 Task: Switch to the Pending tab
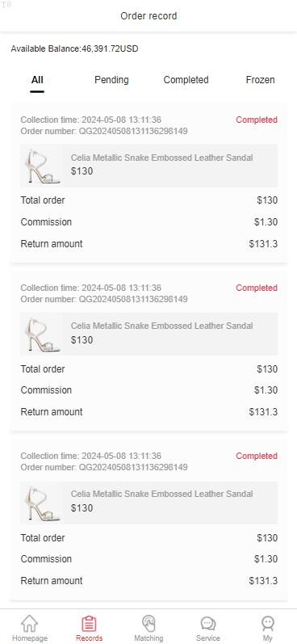[111, 80]
